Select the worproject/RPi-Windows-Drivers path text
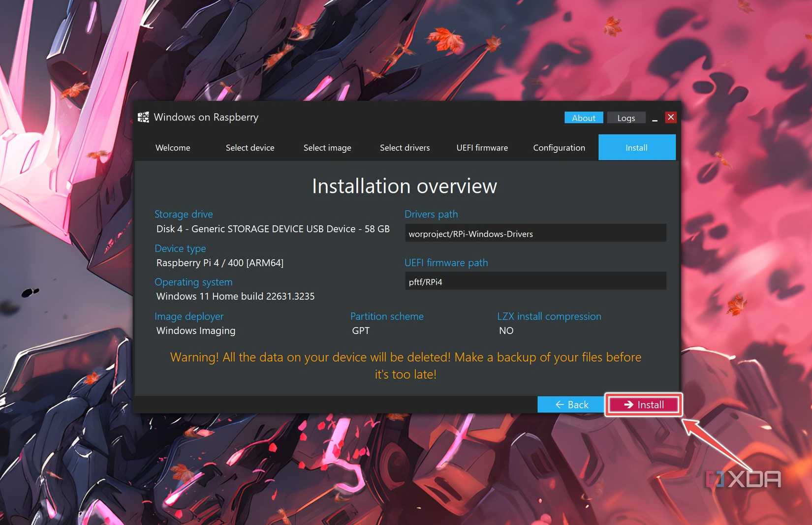812x525 pixels. tap(470, 234)
